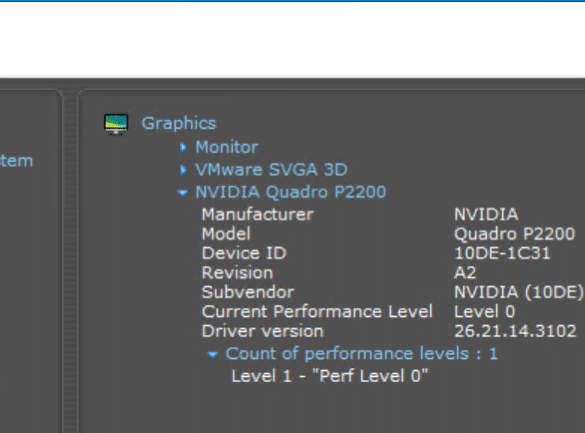This screenshot has width=585, height=433.
Task: Click the NVIDIA (10DE) subvendor value
Action: point(519,292)
